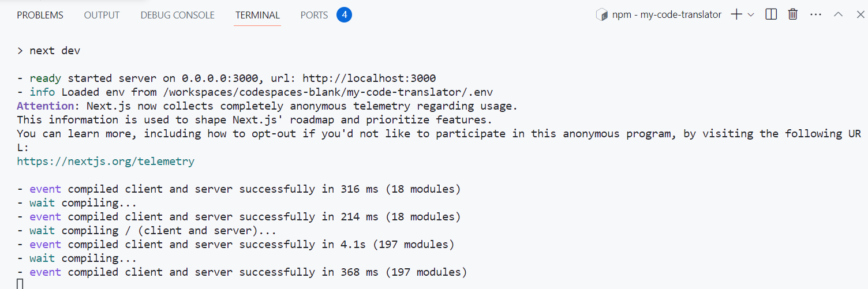
Task: Follow the nextjs.org/telemetry link
Action: point(106,162)
